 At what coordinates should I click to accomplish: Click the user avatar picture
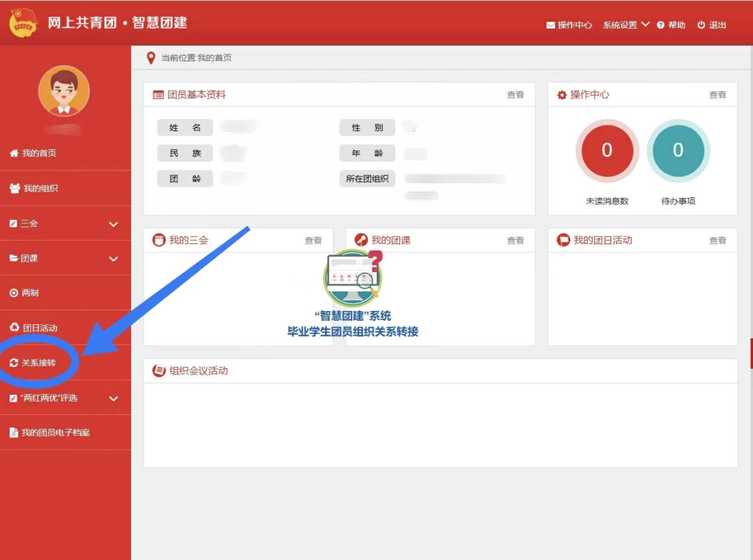64,91
